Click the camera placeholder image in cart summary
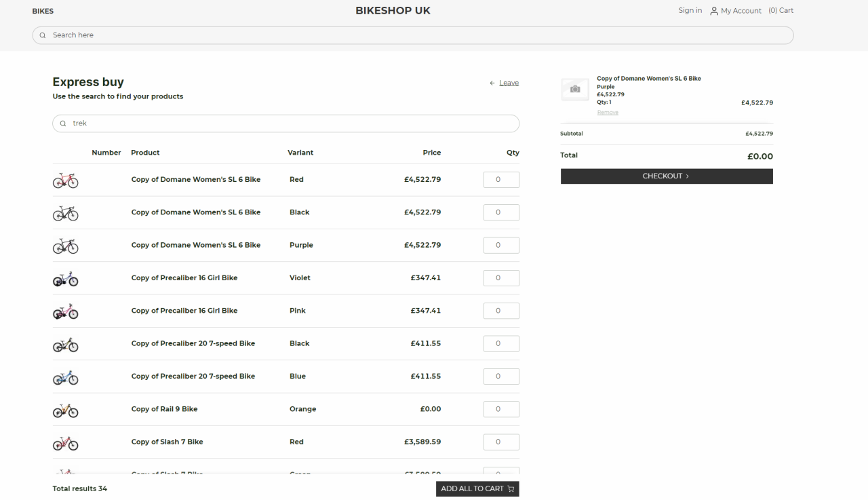Image resolution: width=868 pixels, height=500 pixels. click(x=575, y=90)
